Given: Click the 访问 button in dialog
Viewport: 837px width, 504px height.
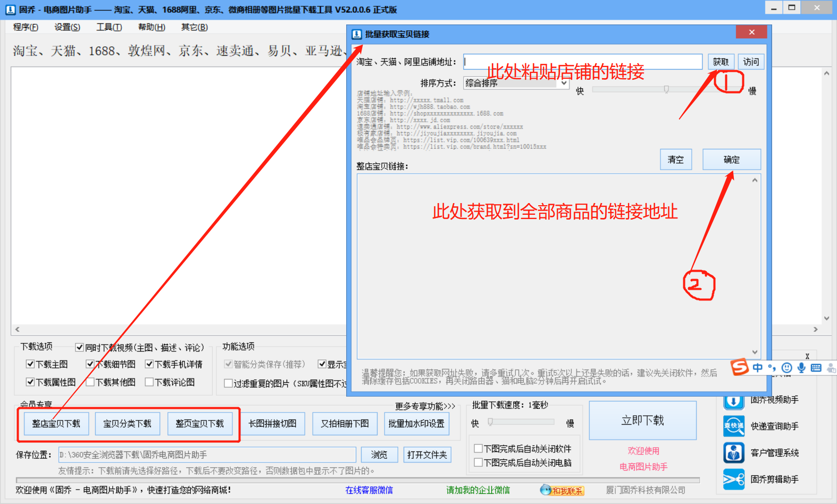Looking at the screenshot, I should [751, 62].
